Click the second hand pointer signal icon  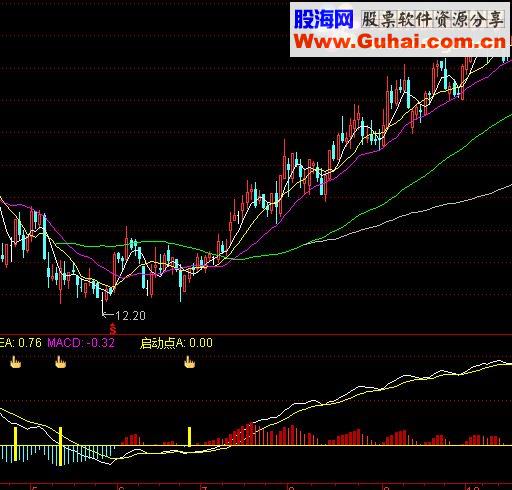click(x=60, y=362)
